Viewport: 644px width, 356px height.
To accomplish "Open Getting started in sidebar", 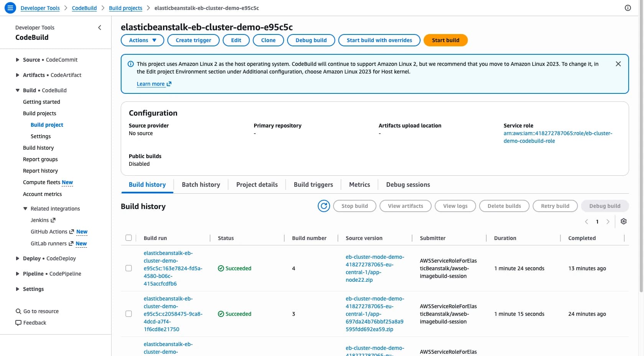I will pyautogui.click(x=41, y=102).
